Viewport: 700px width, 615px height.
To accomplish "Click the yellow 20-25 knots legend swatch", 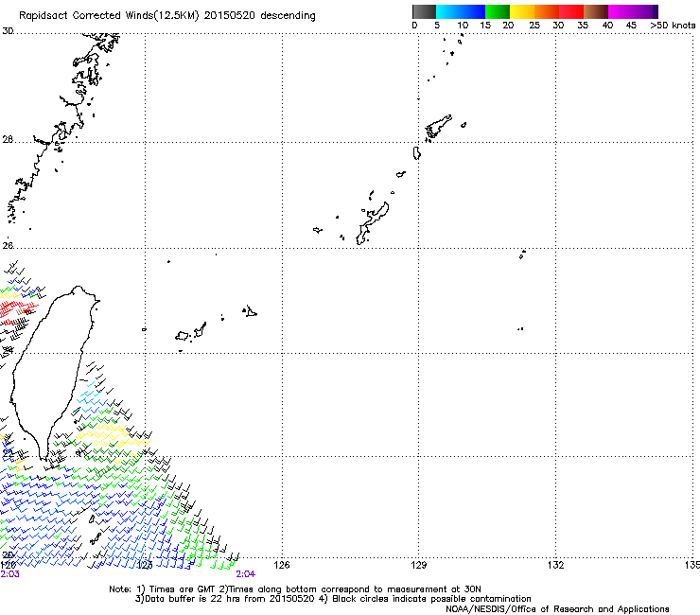I will coord(522,11).
